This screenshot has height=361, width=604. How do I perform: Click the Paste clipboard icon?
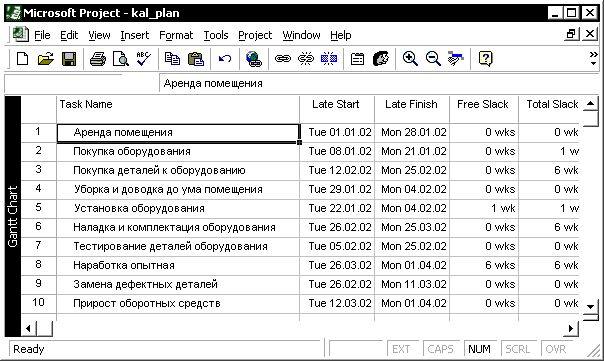[x=196, y=59]
